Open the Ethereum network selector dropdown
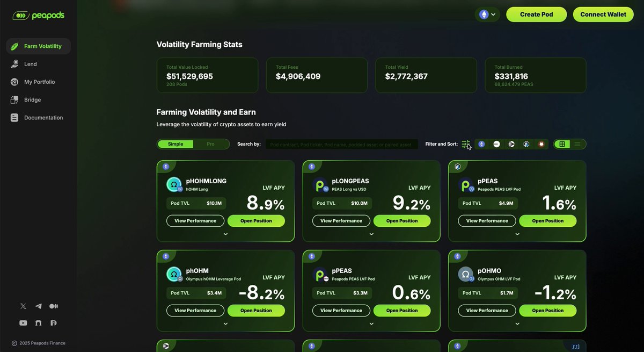This screenshot has width=644, height=352. (x=487, y=15)
